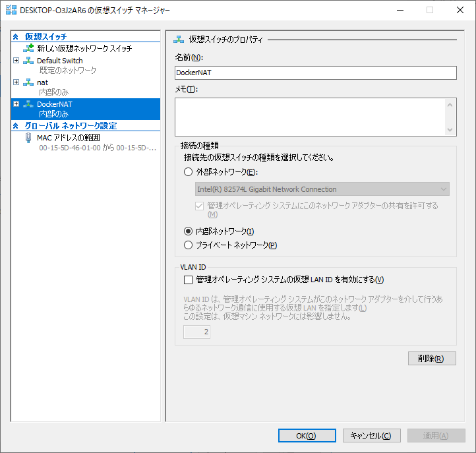476x453 pixels.
Task: Click the 名前 field containing DockerNAT
Action: [x=316, y=73]
